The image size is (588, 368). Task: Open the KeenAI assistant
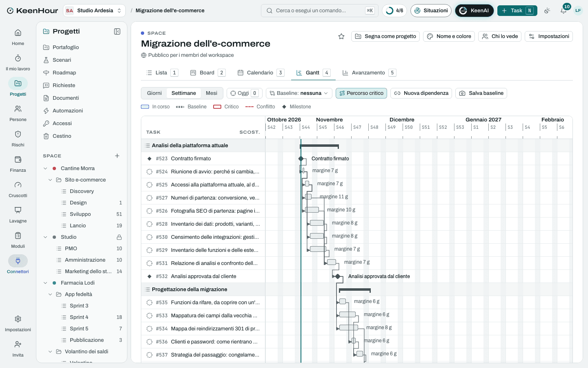pos(474,11)
